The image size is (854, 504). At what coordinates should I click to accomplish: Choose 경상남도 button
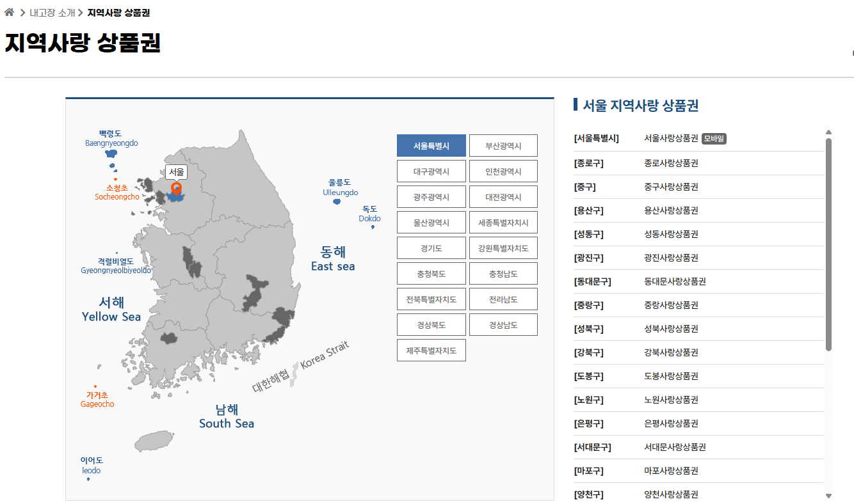pyautogui.click(x=503, y=325)
